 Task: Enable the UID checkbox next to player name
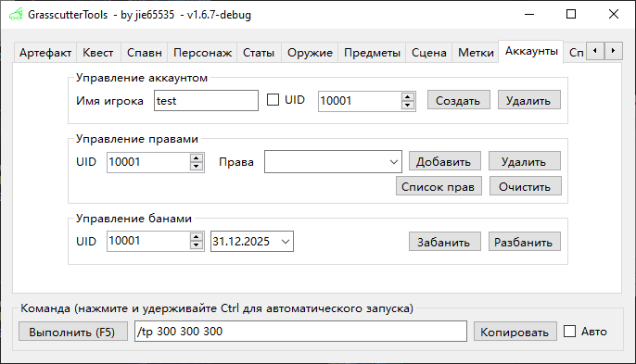point(273,100)
